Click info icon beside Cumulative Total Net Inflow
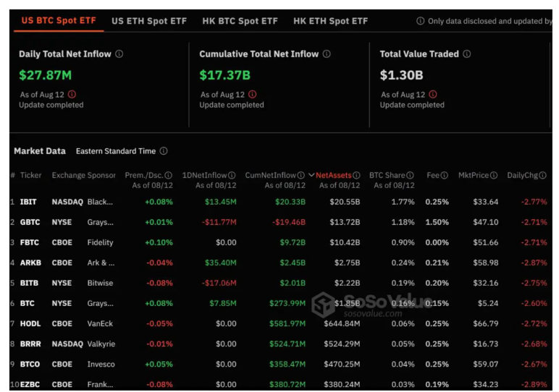Viewport: 559px width, 392px height. tap(327, 54)
